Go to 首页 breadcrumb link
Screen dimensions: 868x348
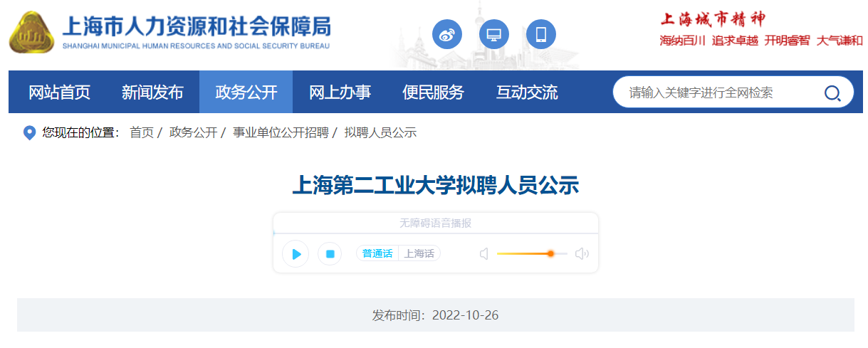point(142,132)
